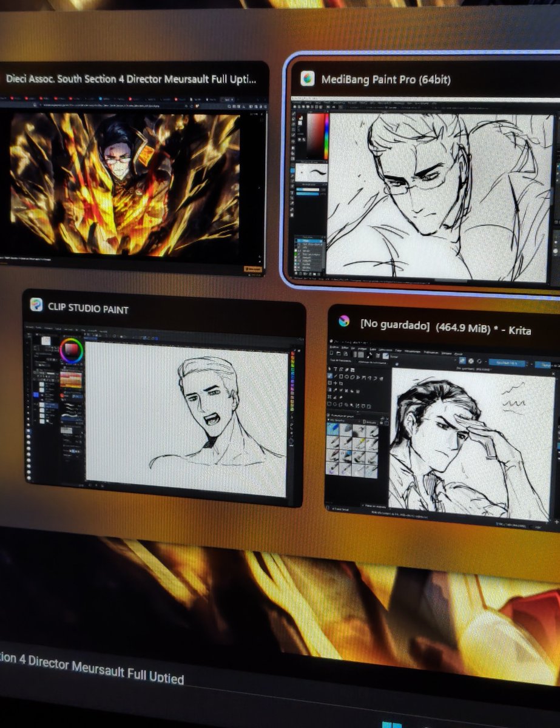
Task: Click the MediBang Paint Pro app icon
Action: click(308, 79)
